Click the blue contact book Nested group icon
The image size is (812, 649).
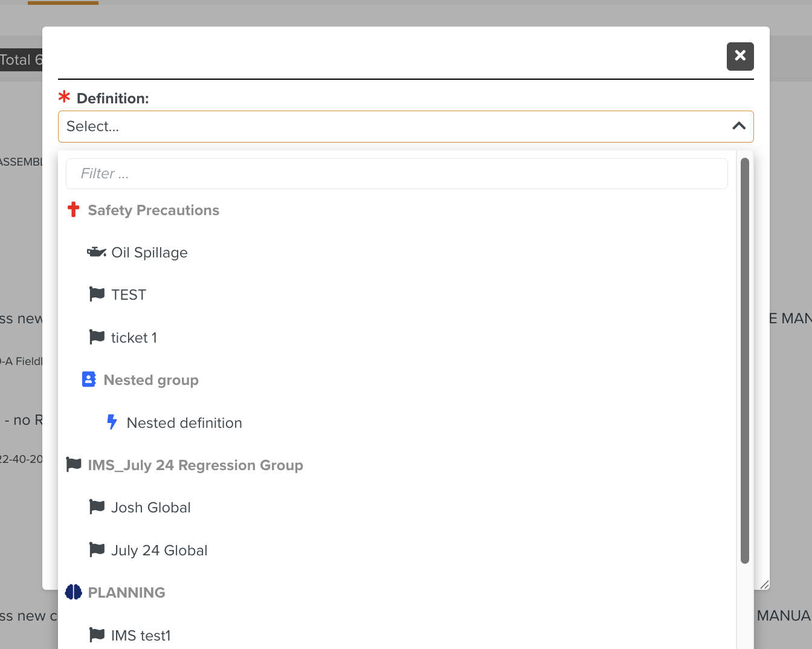click(89, 379)
